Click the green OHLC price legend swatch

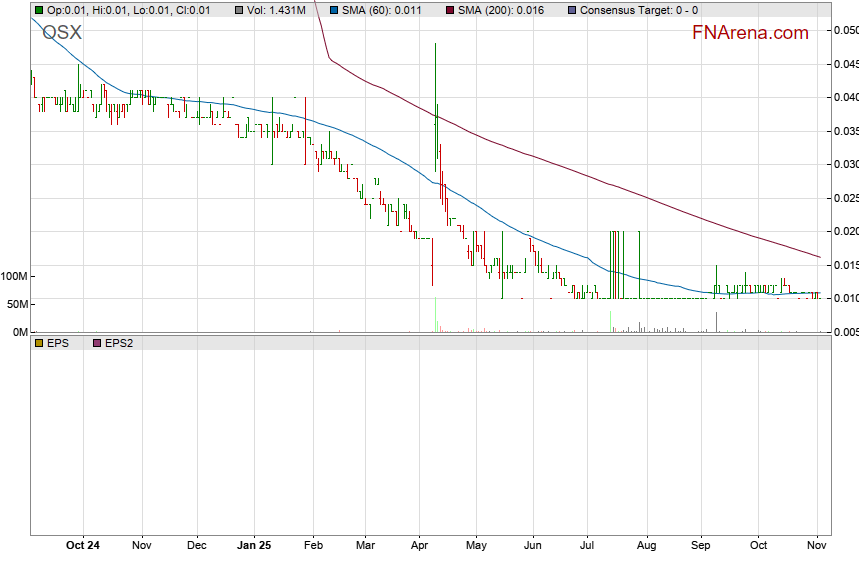(39, 10)
